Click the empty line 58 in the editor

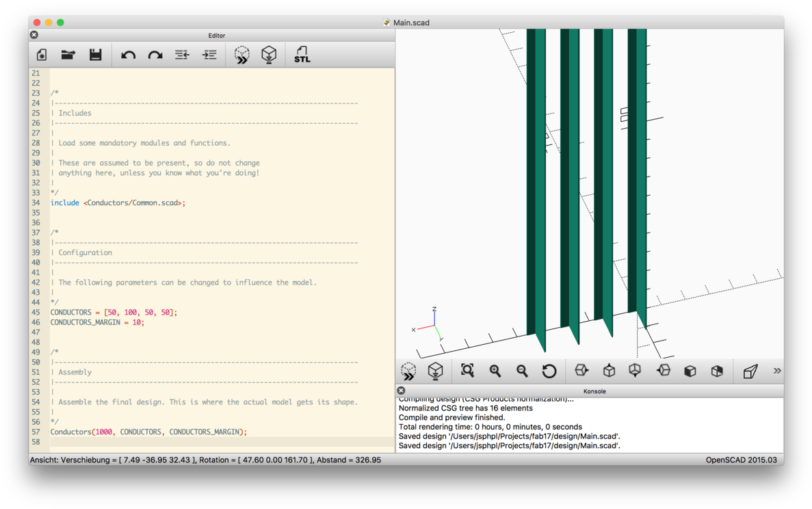tap(222, 442)
